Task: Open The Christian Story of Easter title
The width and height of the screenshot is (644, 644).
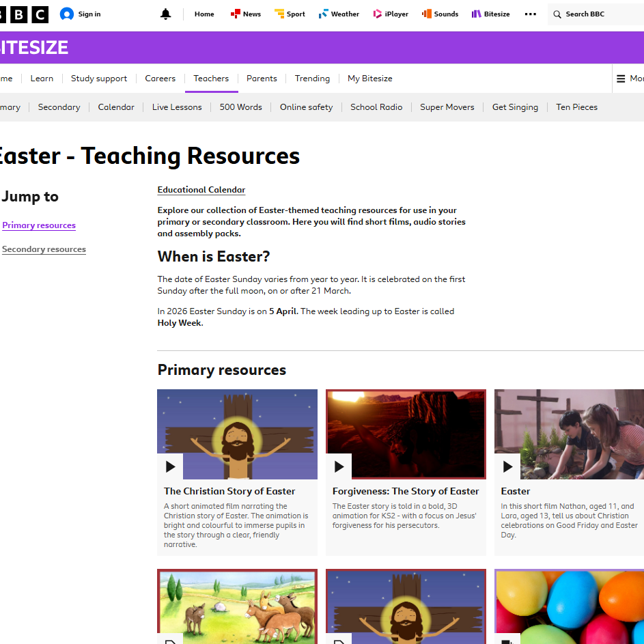Action: (229, 491)
